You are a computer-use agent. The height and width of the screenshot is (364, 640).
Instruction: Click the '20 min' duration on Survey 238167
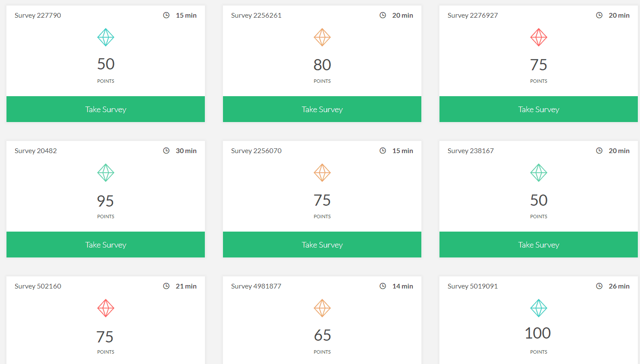[x=619, y=151]
